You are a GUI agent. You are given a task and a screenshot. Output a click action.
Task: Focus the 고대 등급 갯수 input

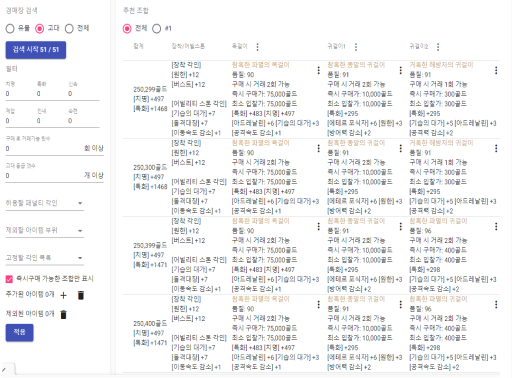(43, 176)
